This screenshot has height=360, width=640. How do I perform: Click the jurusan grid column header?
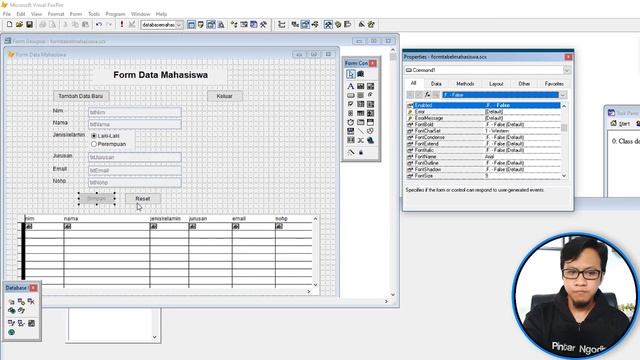point(210,218)
